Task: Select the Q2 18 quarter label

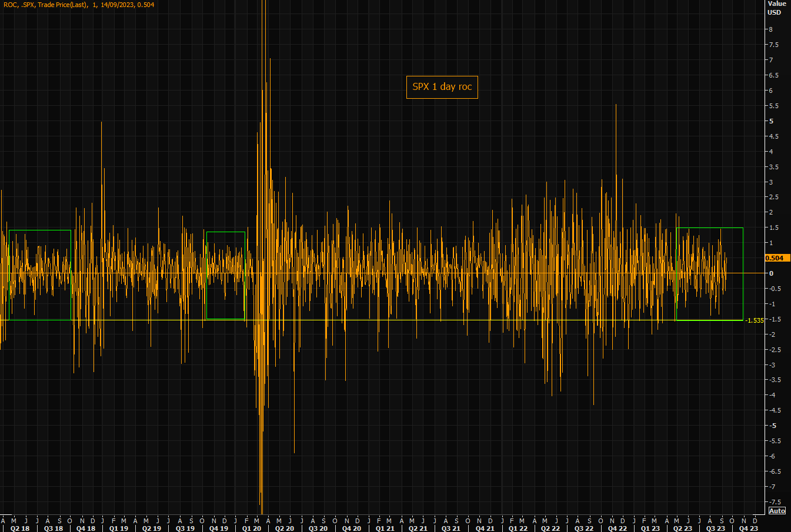Action: coord(19,528)
